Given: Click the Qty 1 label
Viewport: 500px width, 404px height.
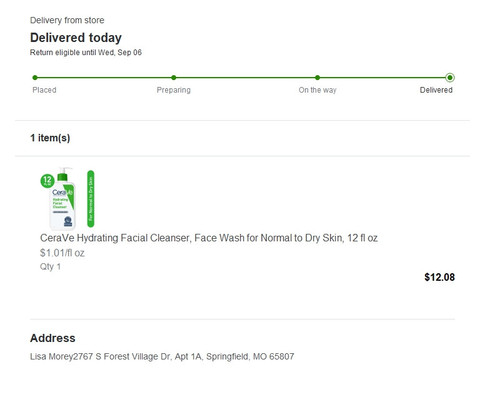Looking at the screenshot, I should 50,267.
